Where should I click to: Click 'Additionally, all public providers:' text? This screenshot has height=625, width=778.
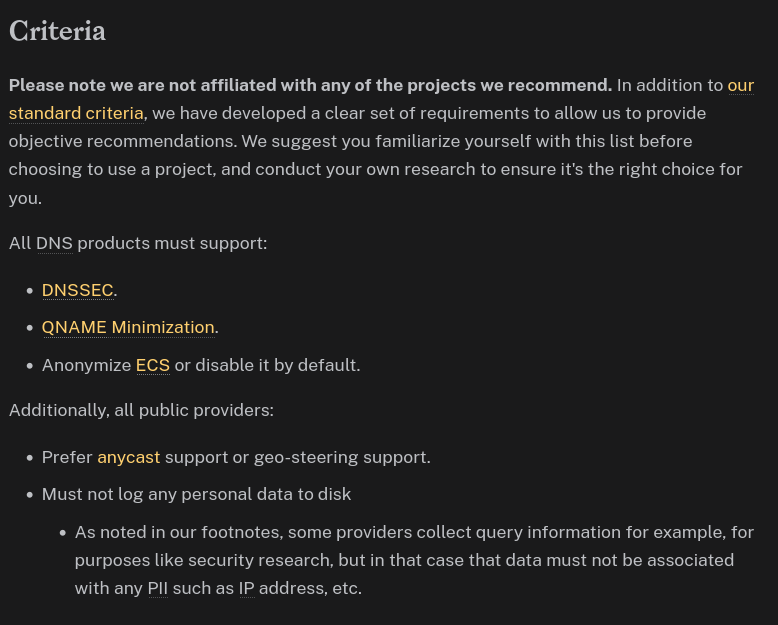141,410
